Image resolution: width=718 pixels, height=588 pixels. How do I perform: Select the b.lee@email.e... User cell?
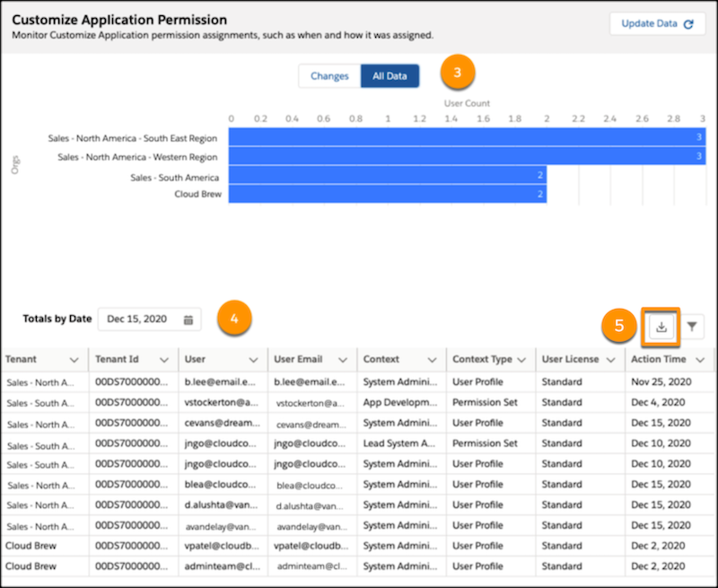tap(223, 382)
